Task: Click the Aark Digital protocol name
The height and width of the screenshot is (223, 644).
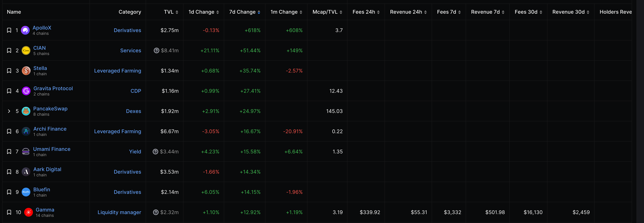Action: point(47,169)
